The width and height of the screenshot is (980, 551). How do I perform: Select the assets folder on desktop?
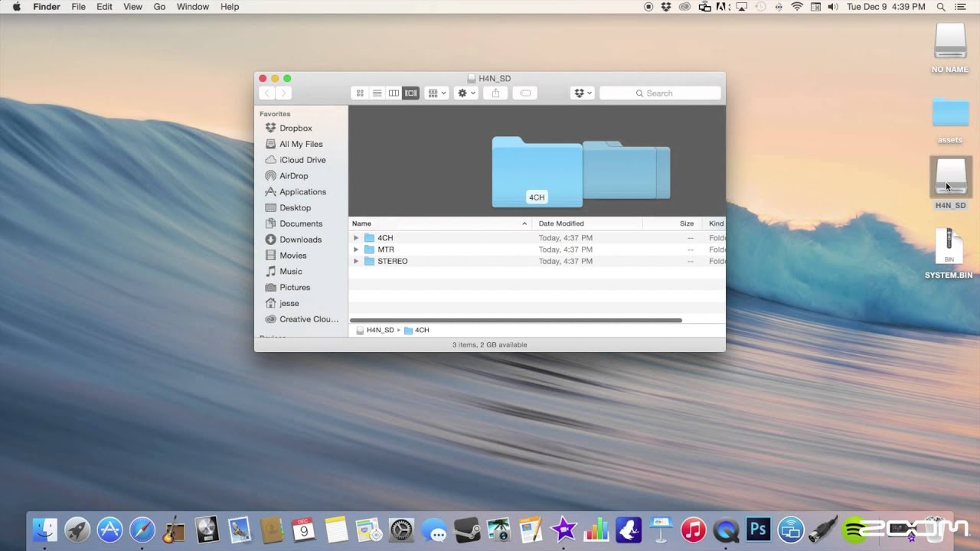(950, 119)
